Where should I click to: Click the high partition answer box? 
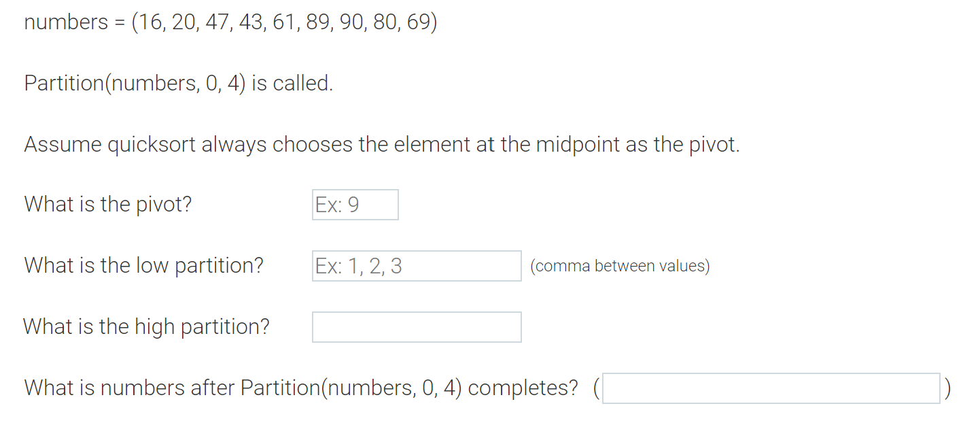(x=416, y=326)
